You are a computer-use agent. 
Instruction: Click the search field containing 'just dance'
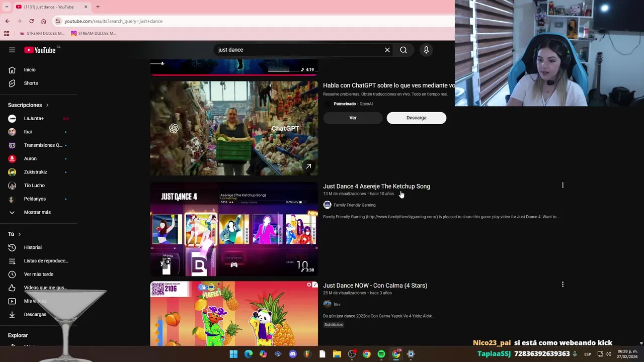(x=299, y=50)
